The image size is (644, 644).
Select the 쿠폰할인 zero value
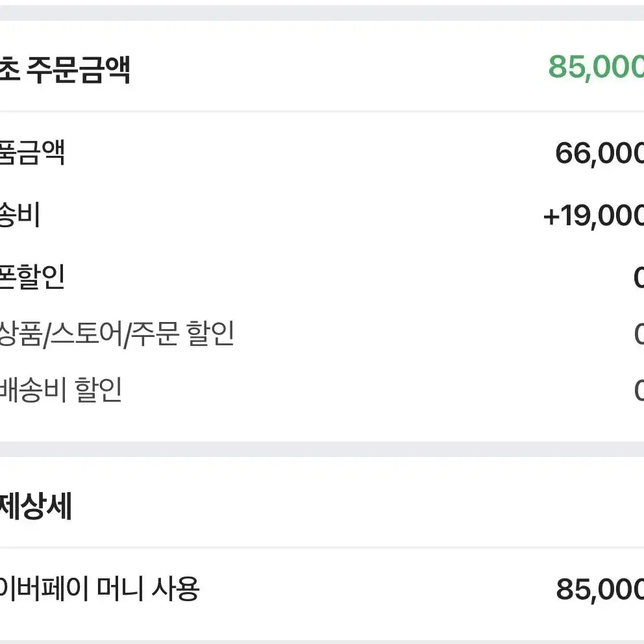tap(639, 277)
